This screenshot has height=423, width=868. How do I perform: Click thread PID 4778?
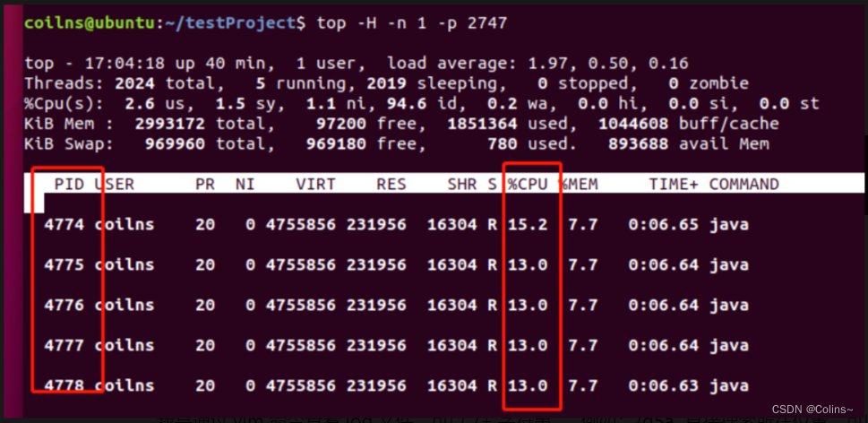64,385
